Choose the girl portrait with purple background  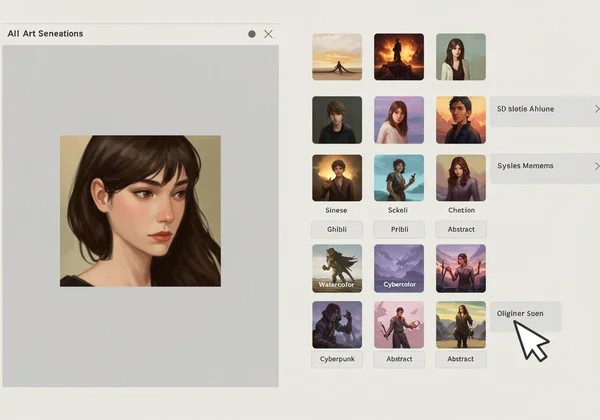point(399,120)
